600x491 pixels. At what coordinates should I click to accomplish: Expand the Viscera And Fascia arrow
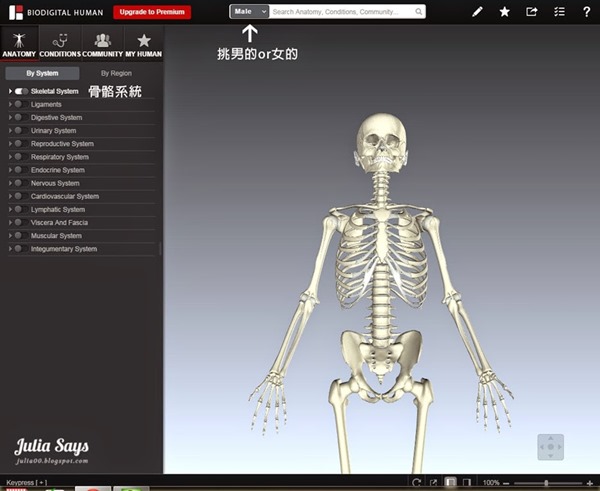coord(10,223)
